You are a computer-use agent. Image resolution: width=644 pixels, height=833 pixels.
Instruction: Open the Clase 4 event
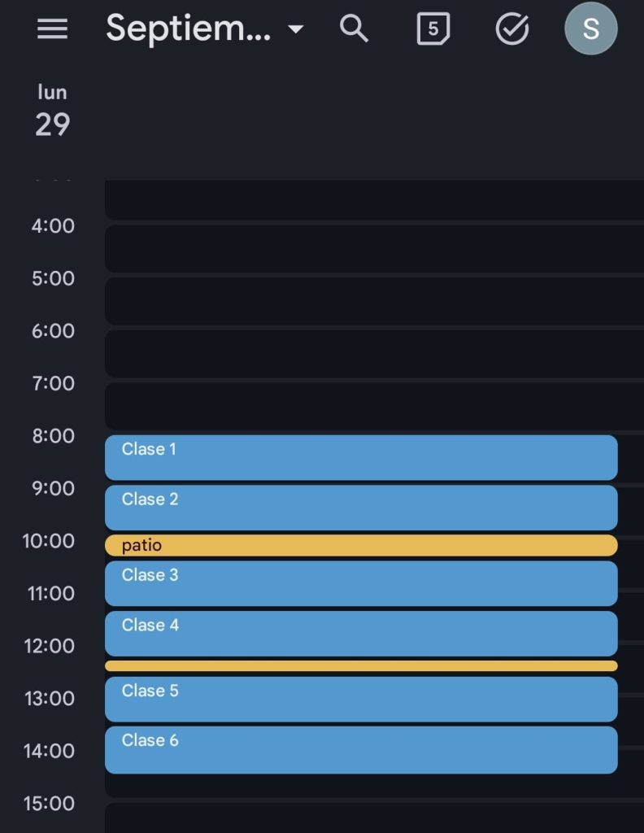[x=361, y=634]
